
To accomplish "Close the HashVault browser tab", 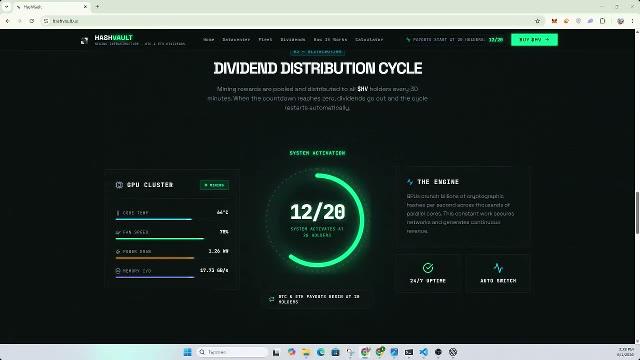I will [x=85, y=7].
